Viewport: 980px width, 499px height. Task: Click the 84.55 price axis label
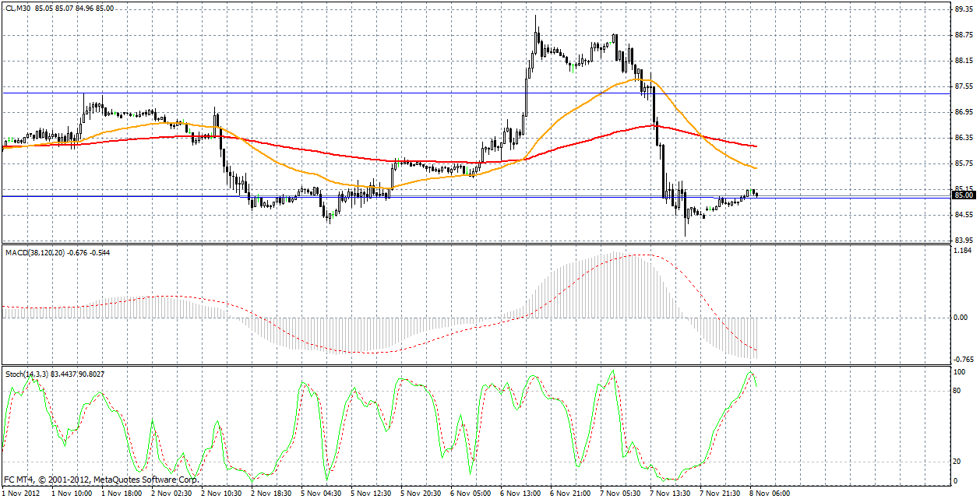(x=964, y=214)
